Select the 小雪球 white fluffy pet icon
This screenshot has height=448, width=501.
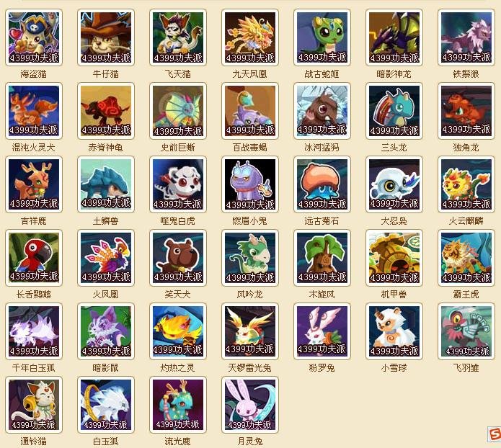coord(394,331)
